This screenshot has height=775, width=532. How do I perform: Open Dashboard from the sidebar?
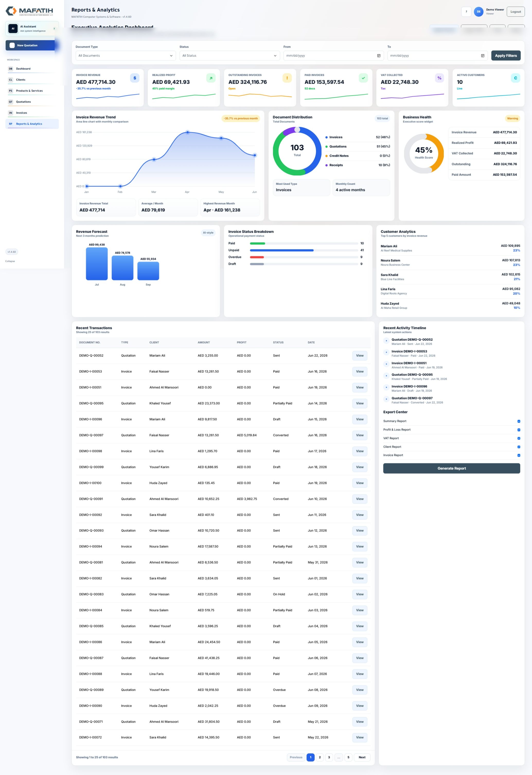pos(32,69)
